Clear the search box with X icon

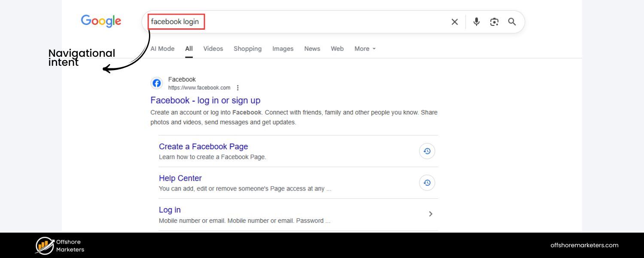coord(455,22)
